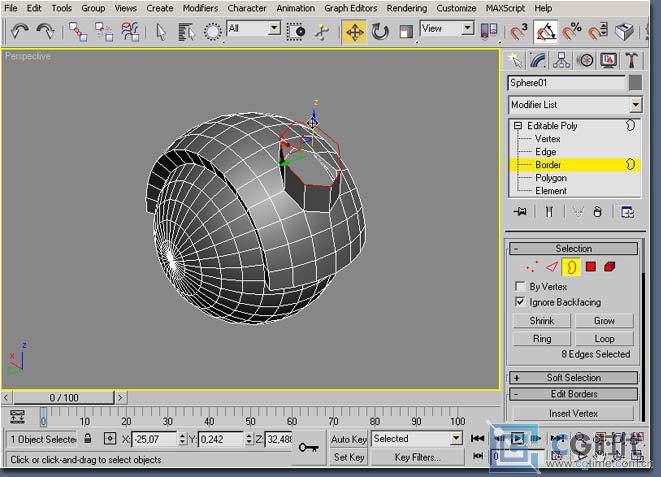Click the Mirror/Align toolbar icon
This screenshot has width=661, height=477.
coord(489,31)
